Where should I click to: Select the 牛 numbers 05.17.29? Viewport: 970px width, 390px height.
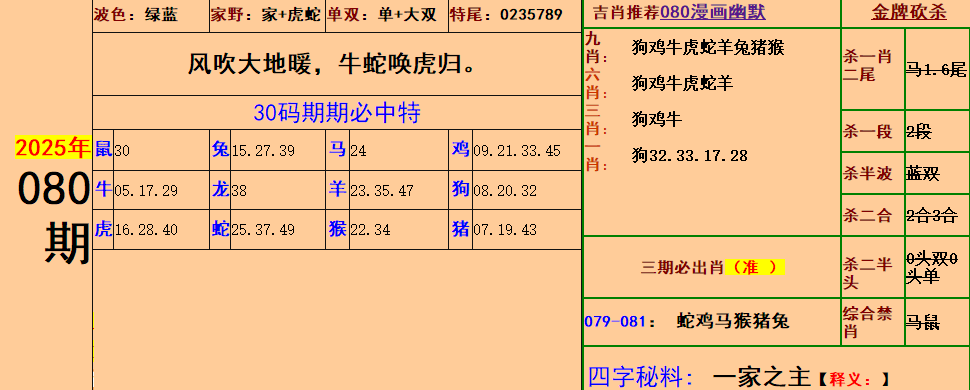coord(146,191)
